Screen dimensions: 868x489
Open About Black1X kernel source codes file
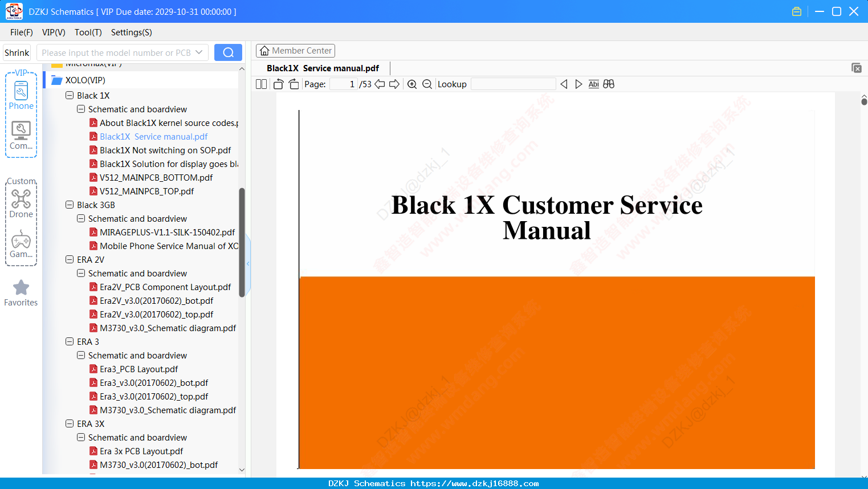tap(169, 123)
